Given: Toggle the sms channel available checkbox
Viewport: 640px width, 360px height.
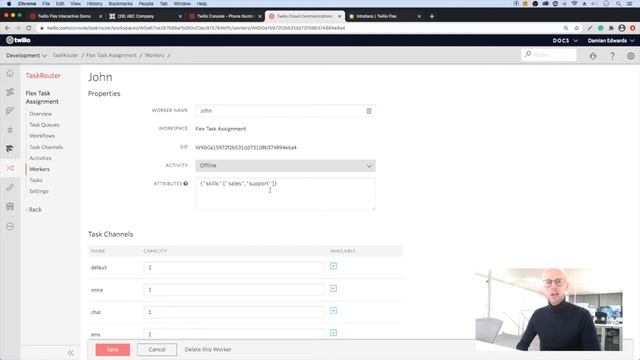Looking at the screenshot, I should point(333,333).
